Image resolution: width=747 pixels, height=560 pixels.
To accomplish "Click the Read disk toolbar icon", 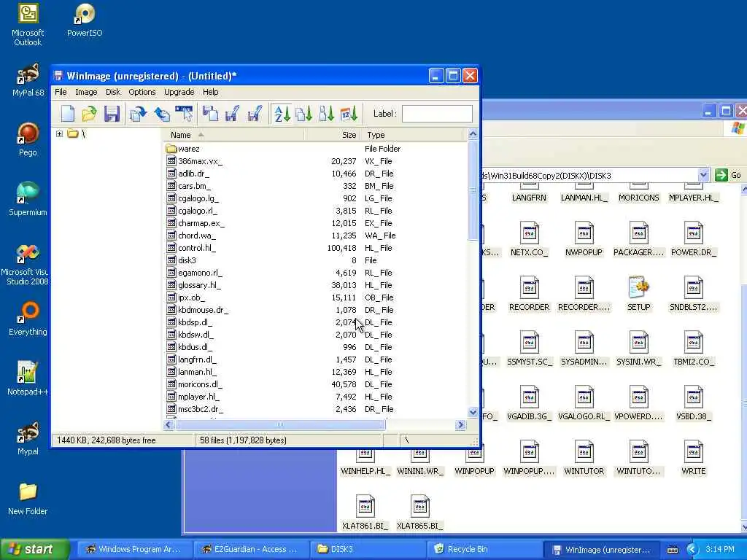I will (x=210, y=114).
